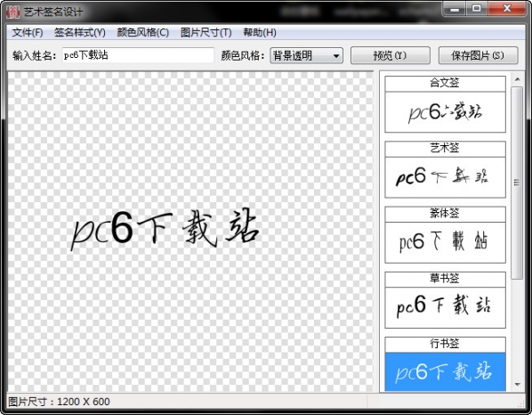Click the 艺术签 label header
Screen dimensions: 532x415
pos(445,149)
